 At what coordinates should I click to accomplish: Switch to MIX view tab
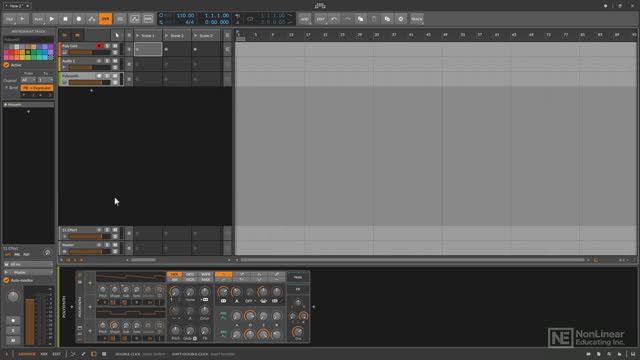click(x=44, y=354)
